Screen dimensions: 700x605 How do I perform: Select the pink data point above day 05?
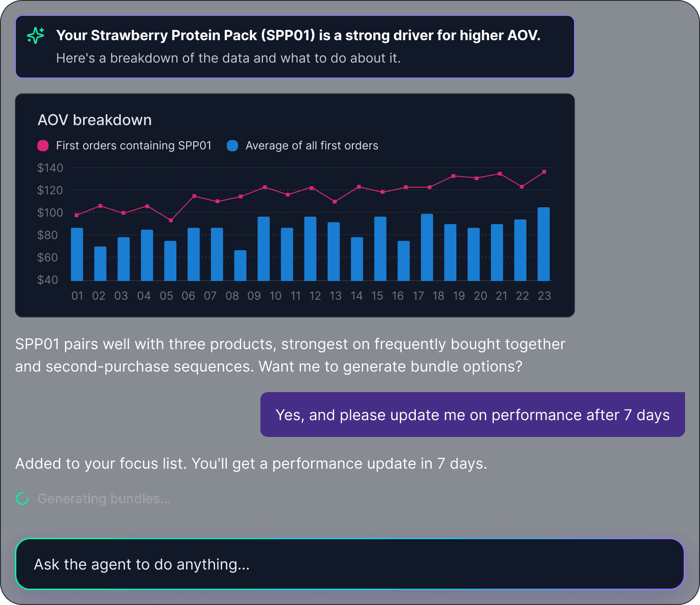tap(171, 220)
